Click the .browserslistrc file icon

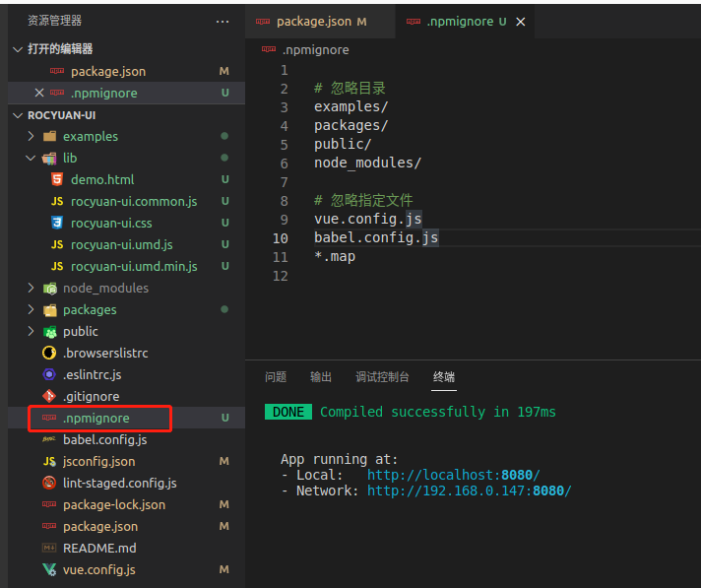click(49, 353)
